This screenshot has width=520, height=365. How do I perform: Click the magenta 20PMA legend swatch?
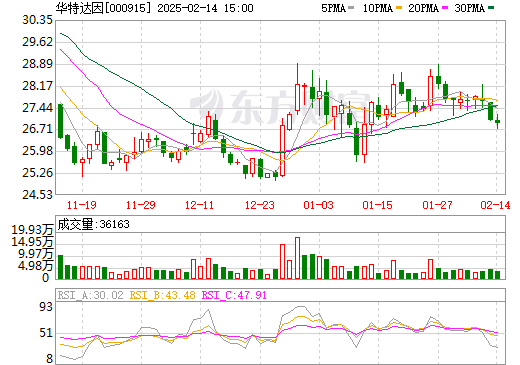pyautogui.click(x=445, y=7)
